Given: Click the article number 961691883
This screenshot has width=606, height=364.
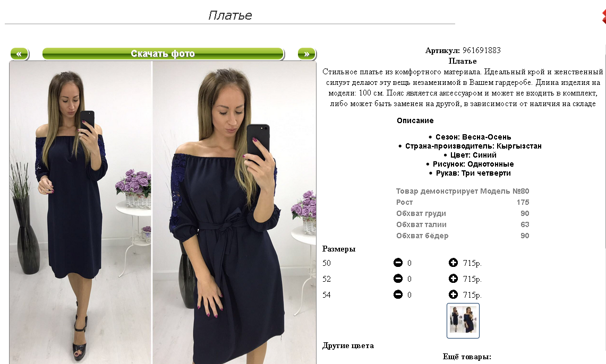Looking at the screenshot, I should click(x=482, y=50).
